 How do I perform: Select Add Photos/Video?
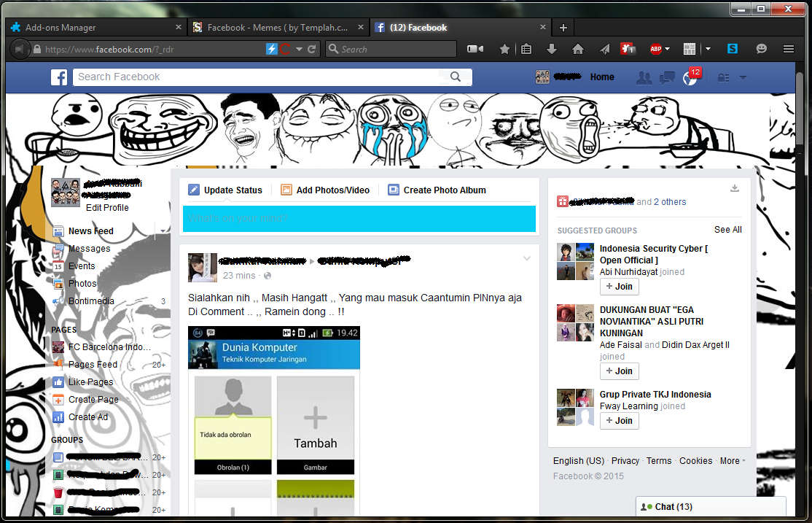(325, 190)
